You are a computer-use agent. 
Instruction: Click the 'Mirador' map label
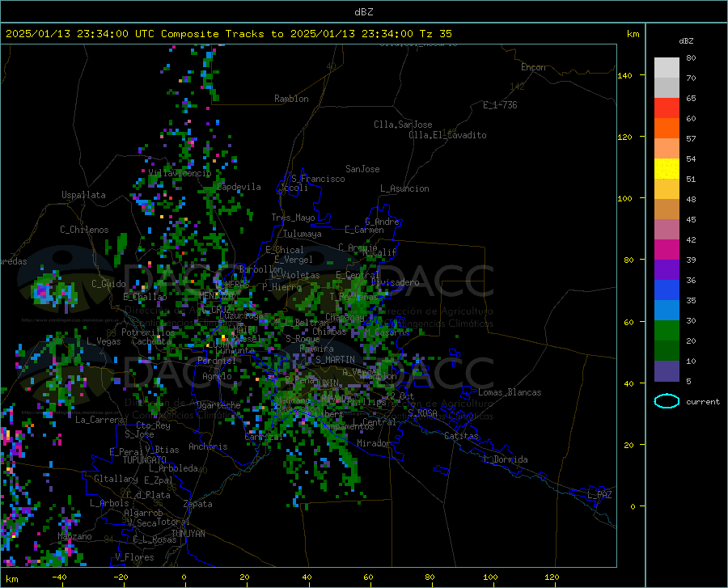374,443
